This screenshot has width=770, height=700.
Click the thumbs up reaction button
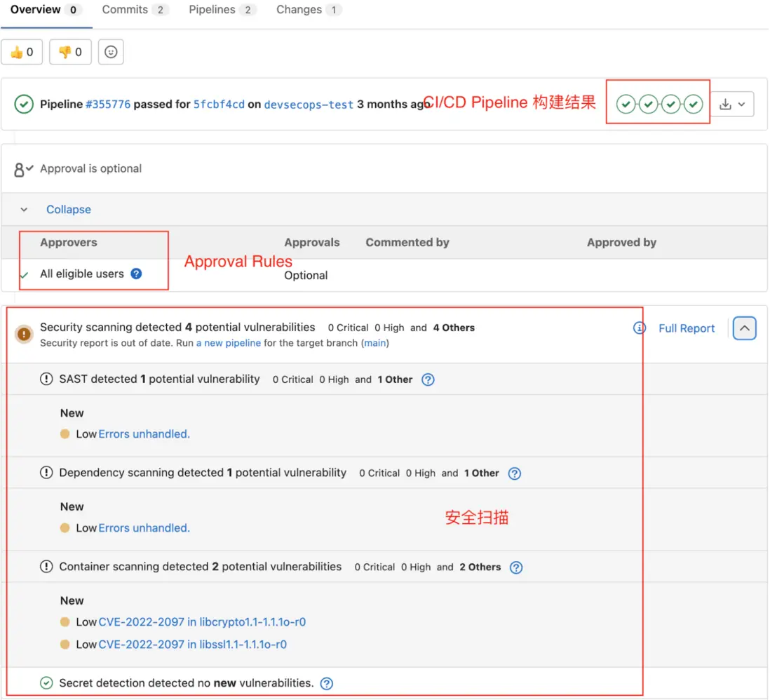22,52
